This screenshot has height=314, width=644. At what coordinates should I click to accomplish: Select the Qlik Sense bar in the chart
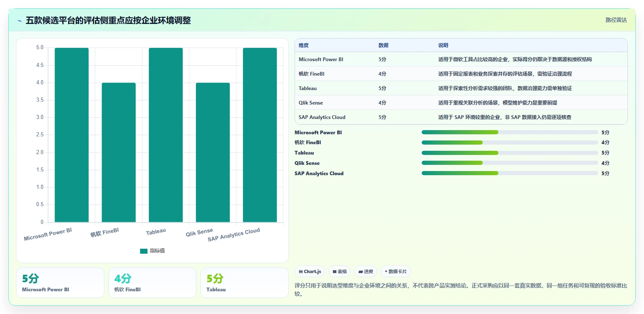coord(212,152)
